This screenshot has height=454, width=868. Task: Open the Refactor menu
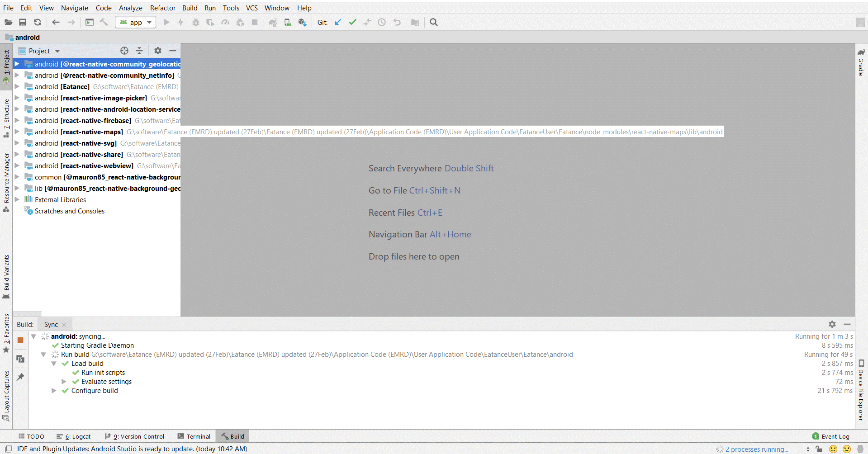pyautogui.click(x=162, y=8)
